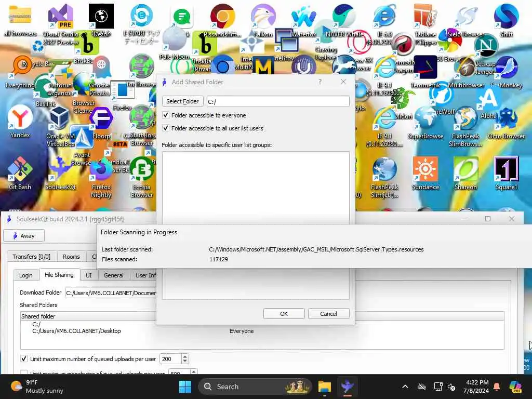Open the Tablane TClipper icon
532x399 pixels.
[425, 24]
